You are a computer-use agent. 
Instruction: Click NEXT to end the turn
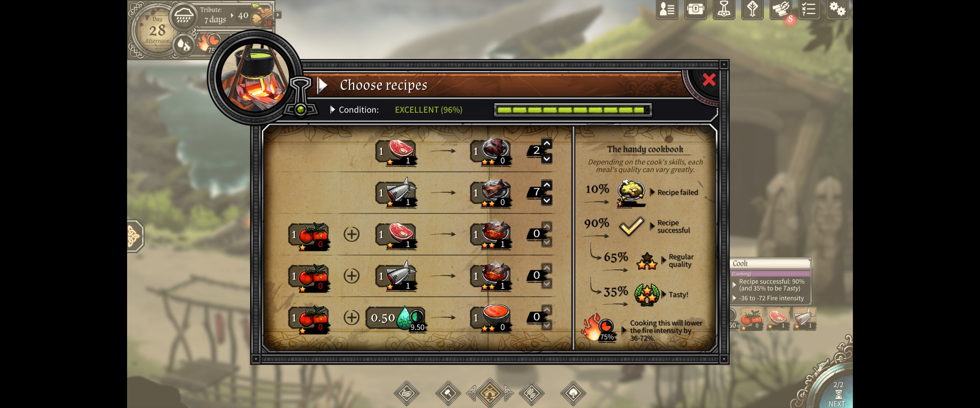837,395
